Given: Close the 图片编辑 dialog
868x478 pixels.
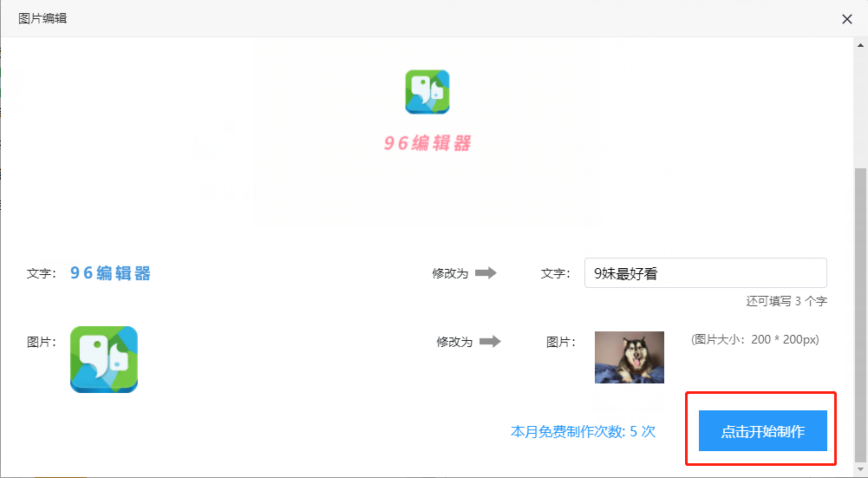Looking at the screenshot, I should (847, 19).
